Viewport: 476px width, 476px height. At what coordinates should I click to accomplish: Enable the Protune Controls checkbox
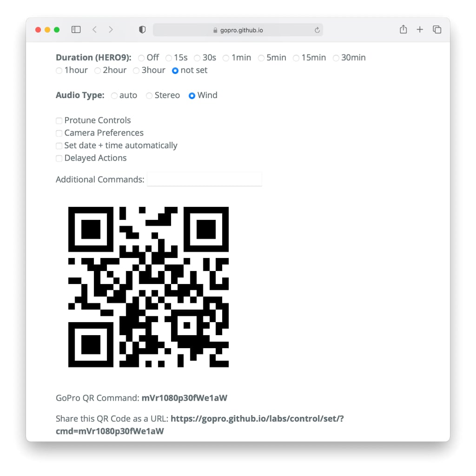[x=59, y=121]
